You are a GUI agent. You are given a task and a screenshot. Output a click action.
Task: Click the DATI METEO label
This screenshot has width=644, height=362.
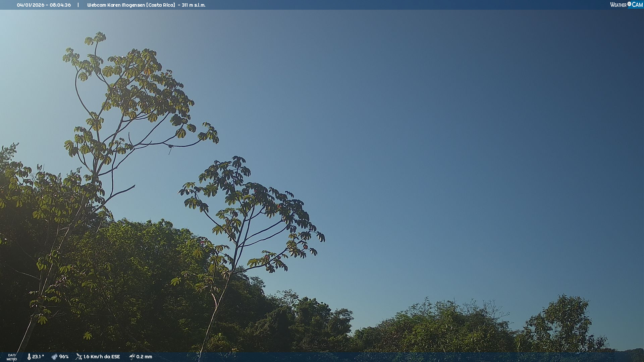pyautogui.click(x=12, y=357)
